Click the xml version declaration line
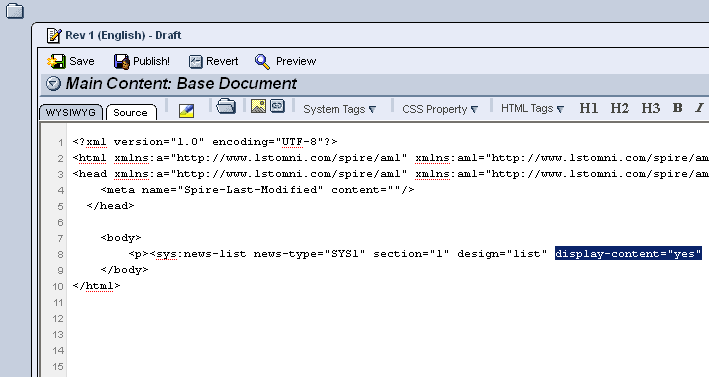Image resolution: width=709 pixels, height=377 pixels. coord(205,142)
